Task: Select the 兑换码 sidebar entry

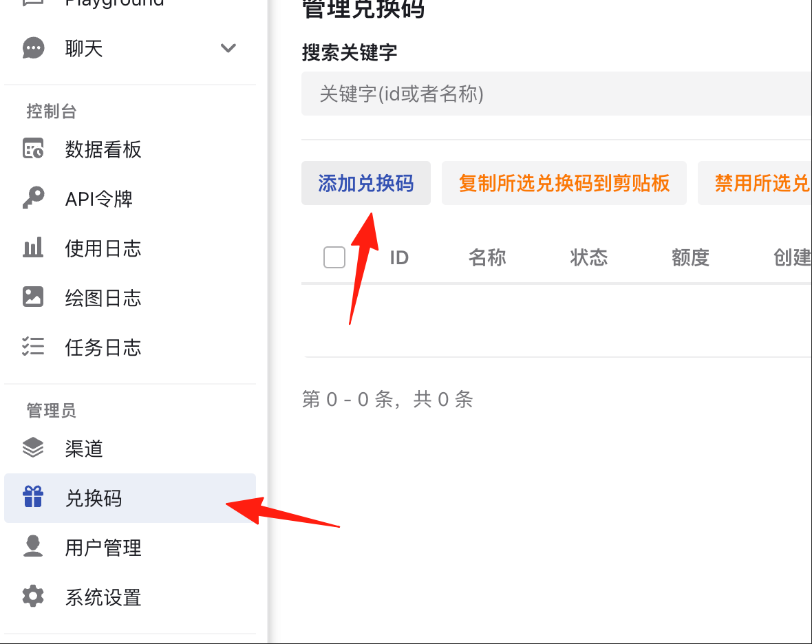Action: click(x=130, y=498)
